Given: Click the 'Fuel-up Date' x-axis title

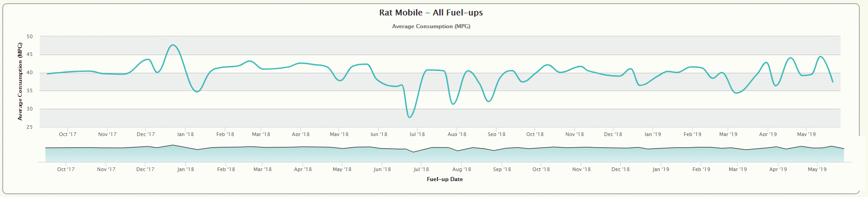Looking at the screenshot, I should pyautogui.click(x=444, y=179).
